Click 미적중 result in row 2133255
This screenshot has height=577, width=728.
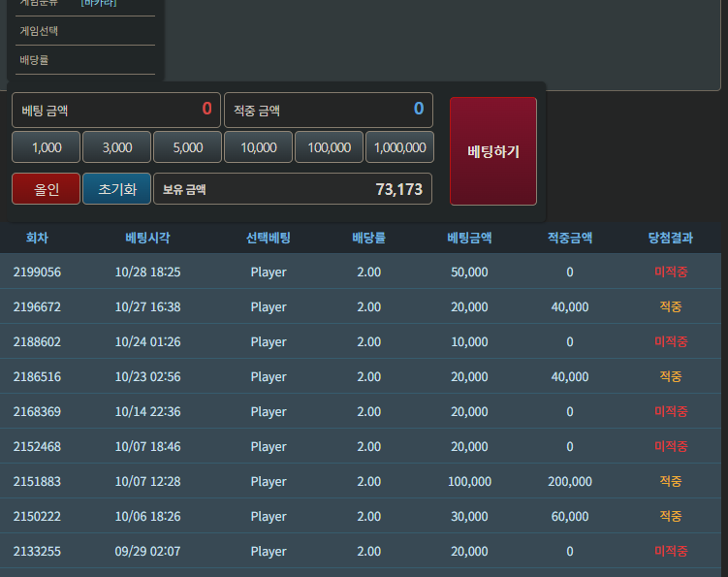point(671,551)
